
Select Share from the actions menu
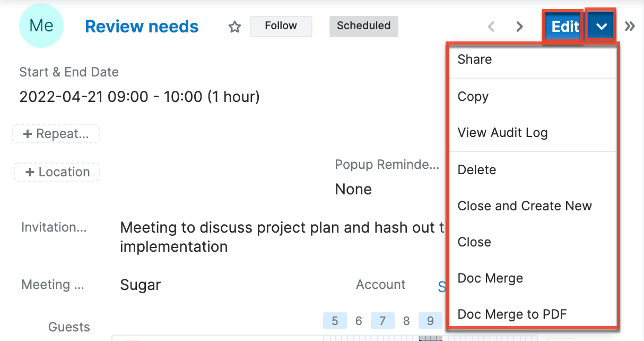pyautogui.click(x=474, y=59)
